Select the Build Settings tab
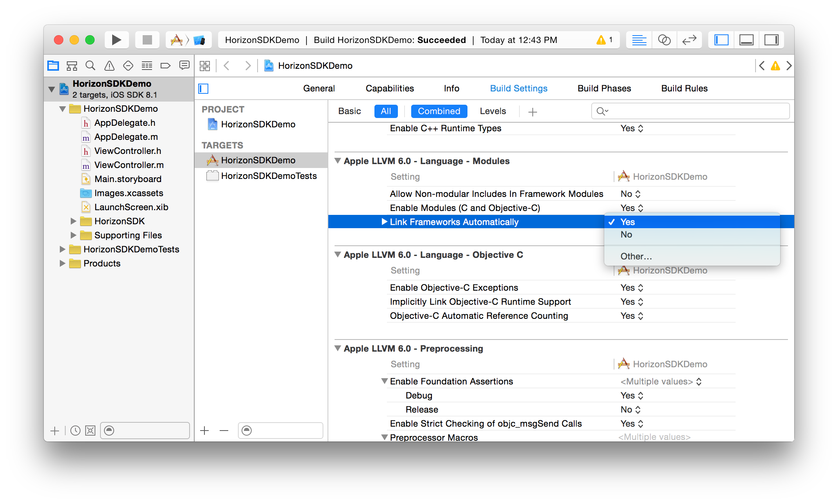This screenshot has height=504, width=838. [519, 89]
